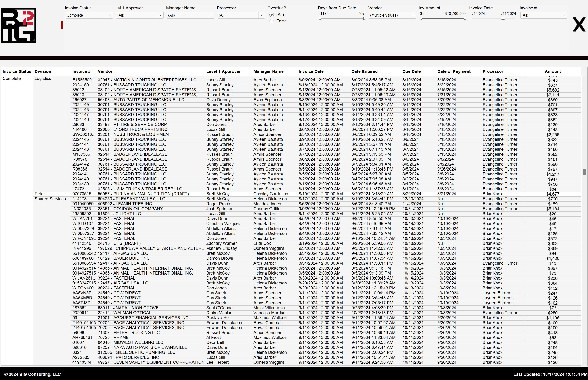Click Days from Due Date left handle
The height and width of the screenshot is (380, 588).
coord(320,18)
